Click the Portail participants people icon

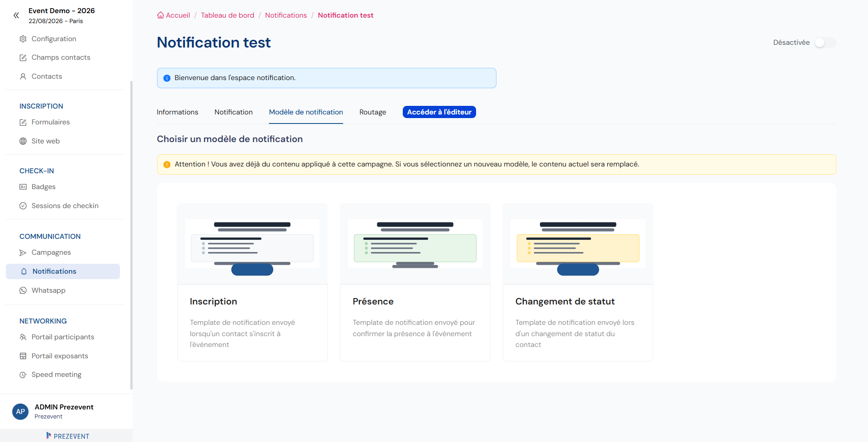[x=23, y=337]
